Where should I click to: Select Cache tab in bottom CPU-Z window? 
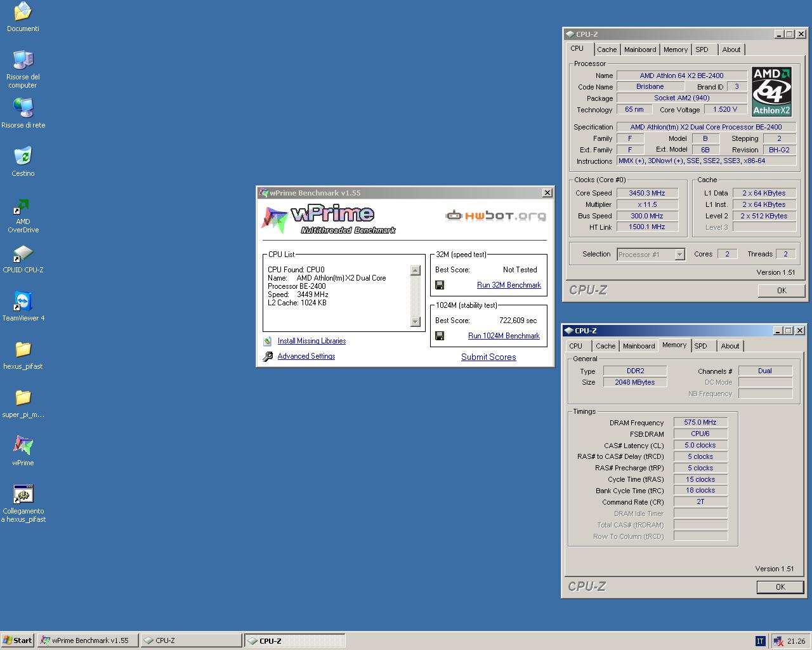tap(605, 346)
